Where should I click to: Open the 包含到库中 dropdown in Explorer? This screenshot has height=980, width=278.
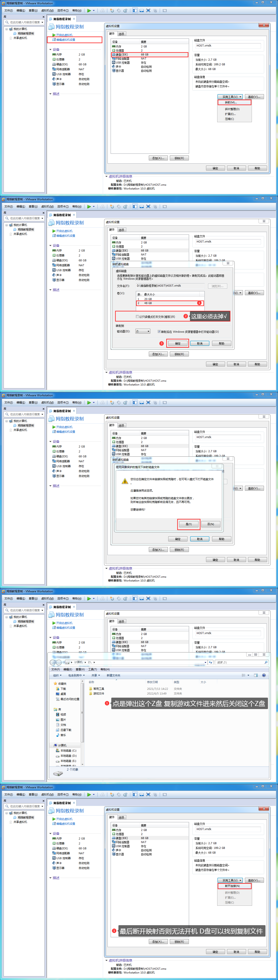tap(76, 675)
